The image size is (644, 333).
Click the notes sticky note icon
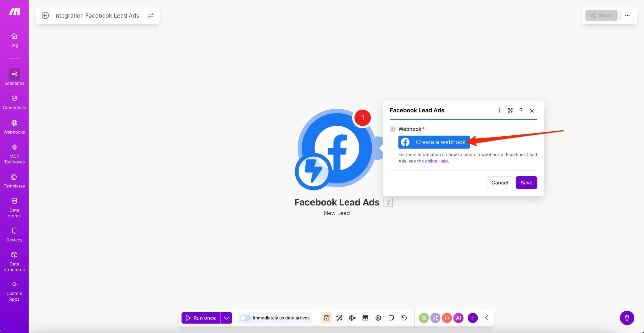(x=391, y=318)
